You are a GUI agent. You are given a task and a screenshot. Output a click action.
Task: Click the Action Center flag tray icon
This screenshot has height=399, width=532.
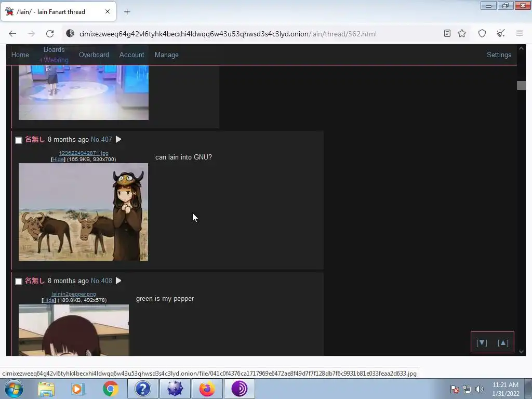(x=454, y=389)
